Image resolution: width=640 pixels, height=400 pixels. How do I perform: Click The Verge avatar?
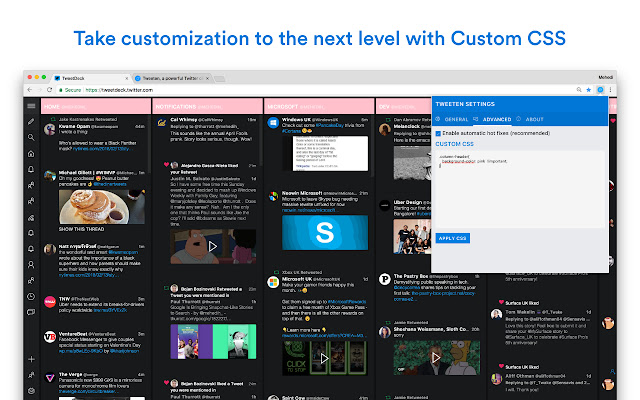(x=50, y=378)
